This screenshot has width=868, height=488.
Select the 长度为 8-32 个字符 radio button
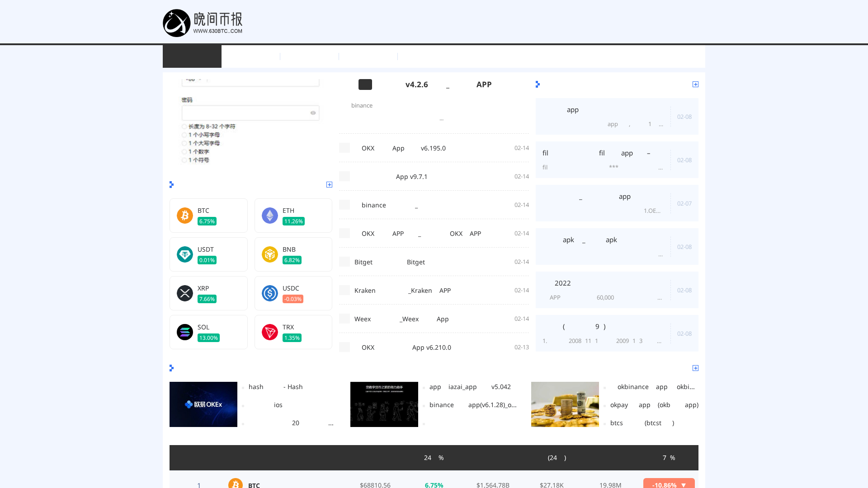click(184, 127)
